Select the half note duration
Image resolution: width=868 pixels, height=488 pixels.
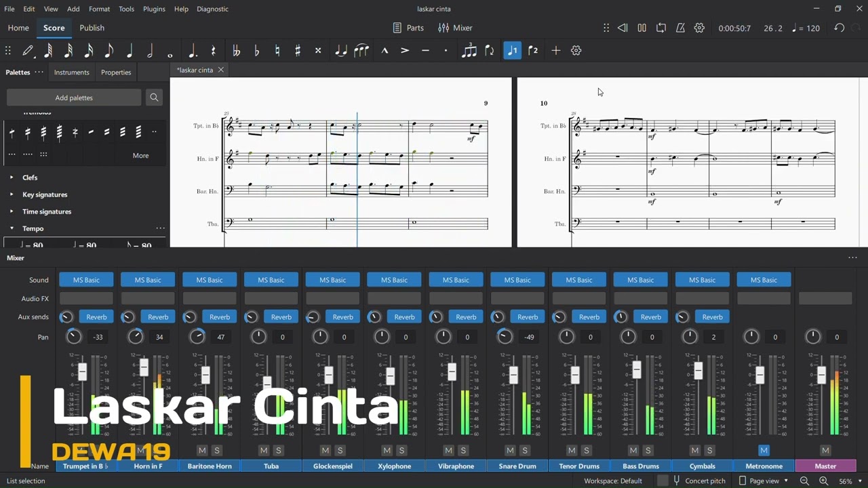pos(150,51)
